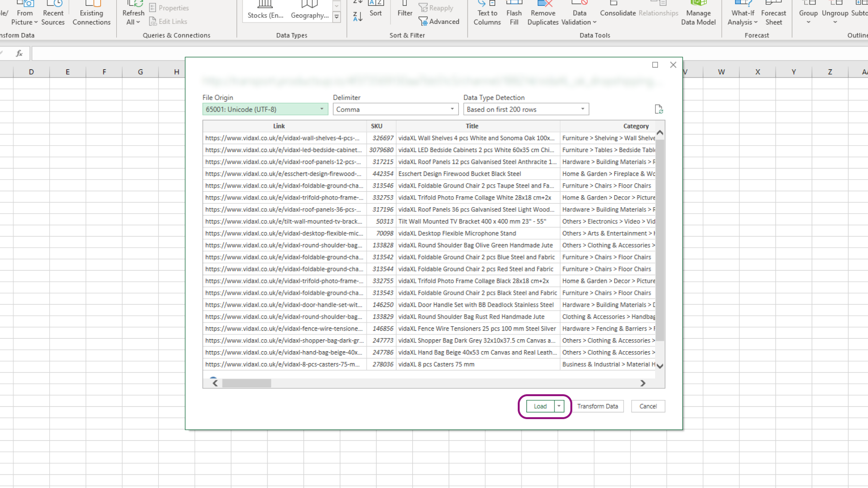Open Existing Connections
The height and width of the screenshot is (488, 868).
pyautogui.click(x=91, y=13)
